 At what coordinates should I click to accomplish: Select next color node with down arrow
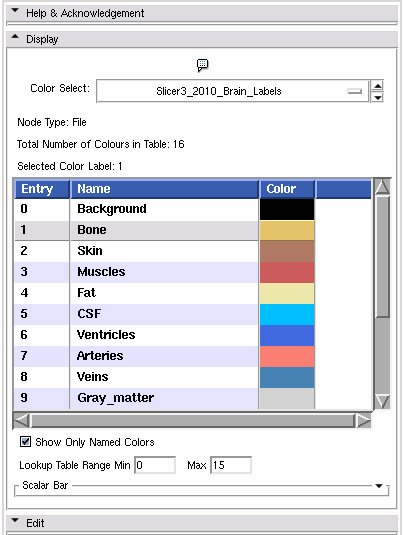pyautogui.click(x=378, y=97)
